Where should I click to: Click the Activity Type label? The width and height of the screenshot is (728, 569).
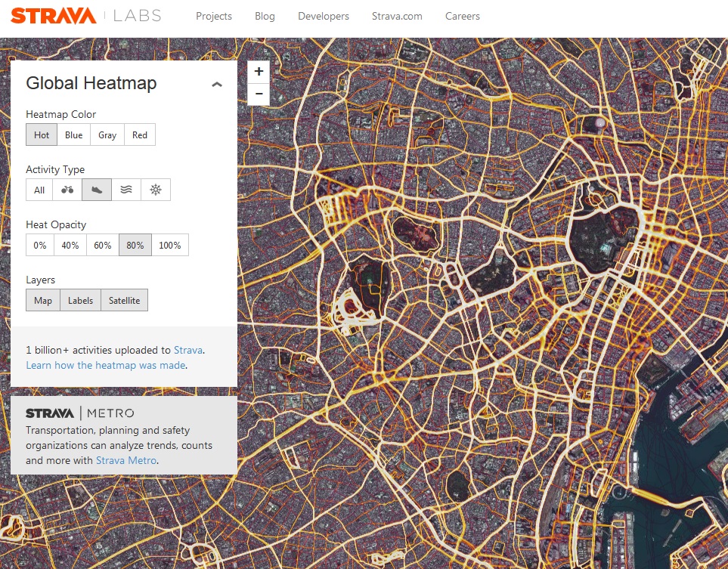pyautogui.click(x=55, y=169)
